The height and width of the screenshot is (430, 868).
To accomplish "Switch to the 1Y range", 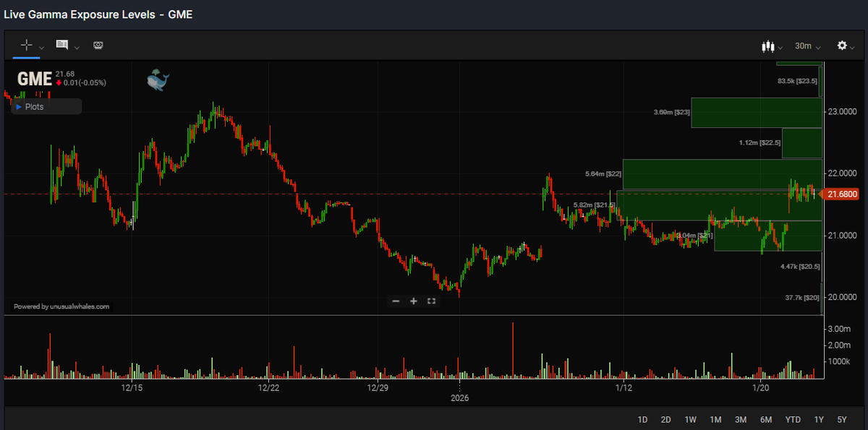I will coord(819,420).
